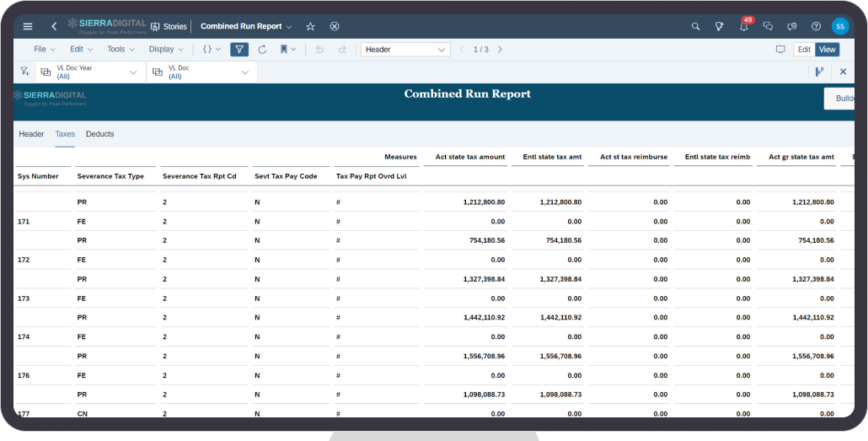Switch to View mode
The image size is (868, 441).
(828, 50)
